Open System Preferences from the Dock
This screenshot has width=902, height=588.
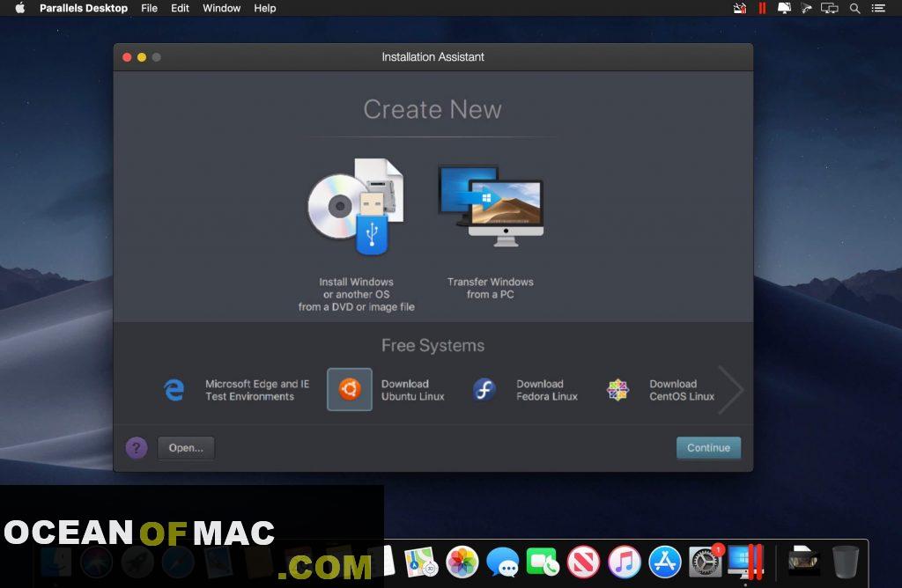pos(706,562)
